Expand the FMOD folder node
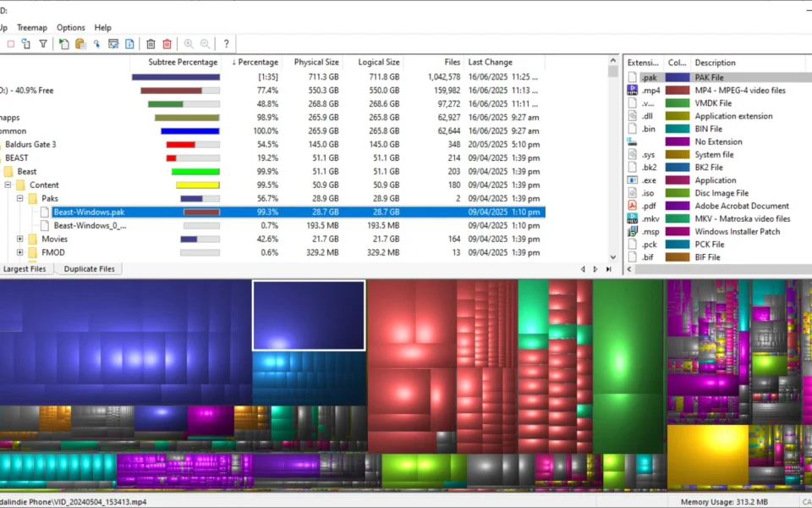 19,252
